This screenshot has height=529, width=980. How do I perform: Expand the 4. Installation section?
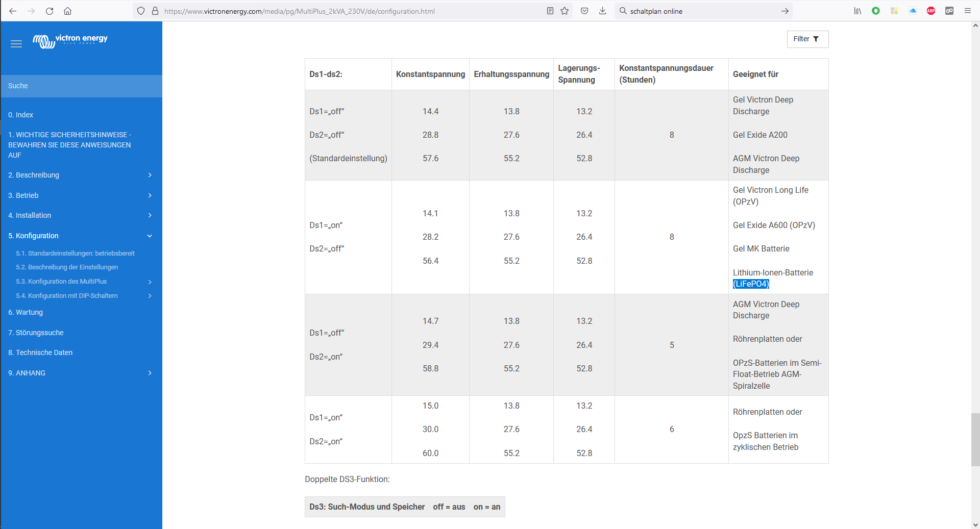[x=150, y=215]
